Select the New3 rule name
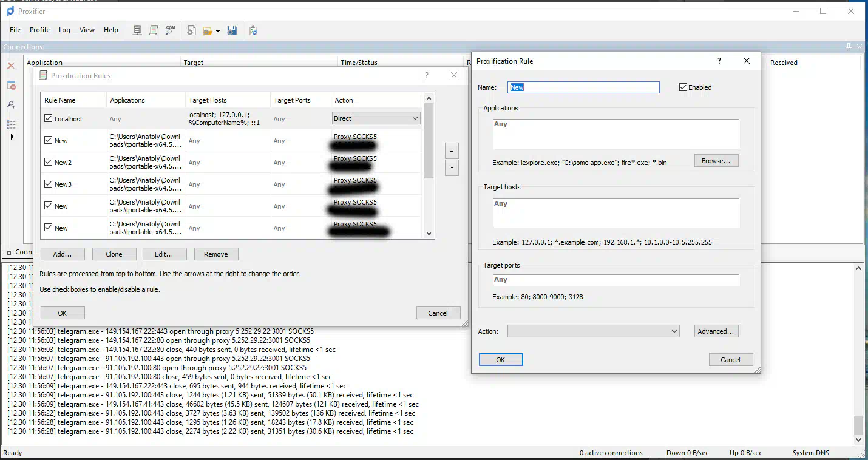This screenshot has height=460, width=868. click(x=63, y=184)
